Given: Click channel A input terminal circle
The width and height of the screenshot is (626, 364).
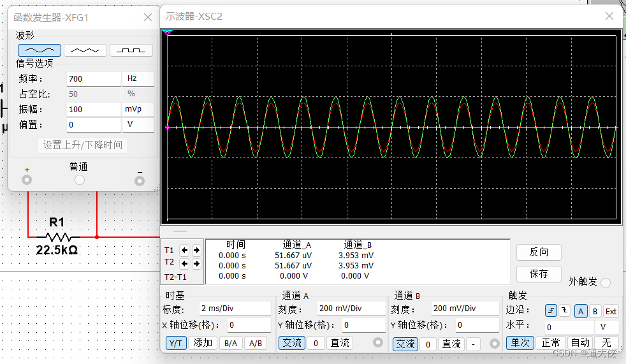Looking at the screenshot, I should click(x=377, y=342).
